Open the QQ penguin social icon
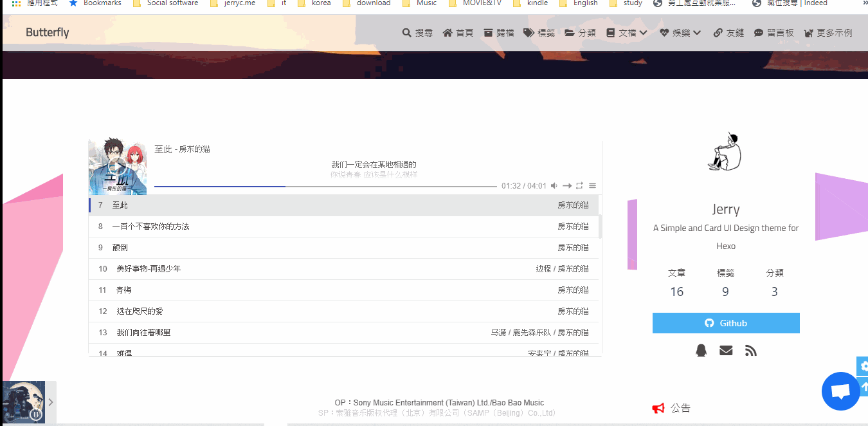Viewport: 868px width, 426px height. point(701,350)
